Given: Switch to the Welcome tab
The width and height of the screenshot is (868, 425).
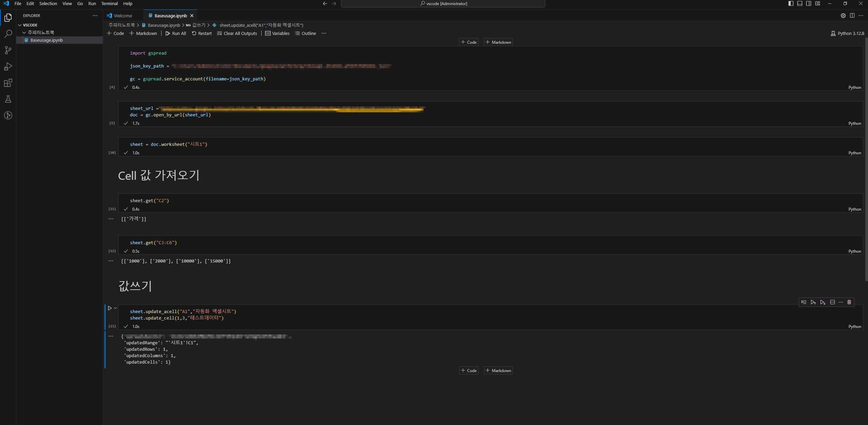Looking at the screenshot, I should [x=123, y=16].
